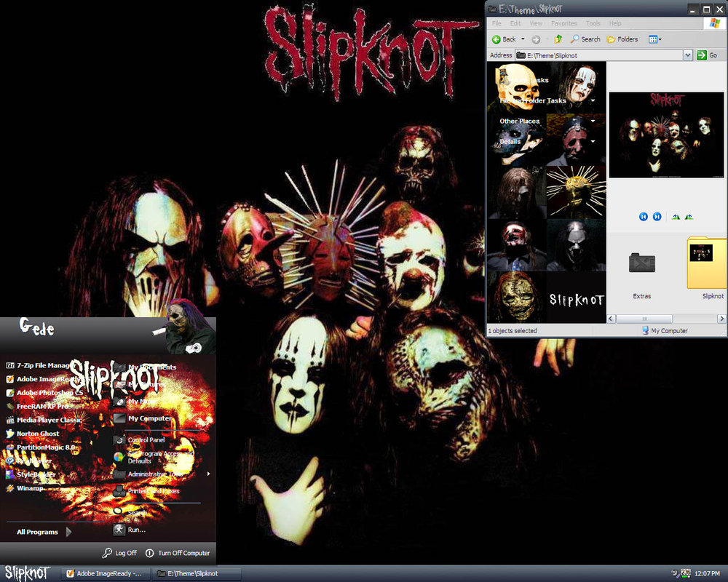Show the previous image in filmstrip
This screenshot has width=728, height=582.
644,217
